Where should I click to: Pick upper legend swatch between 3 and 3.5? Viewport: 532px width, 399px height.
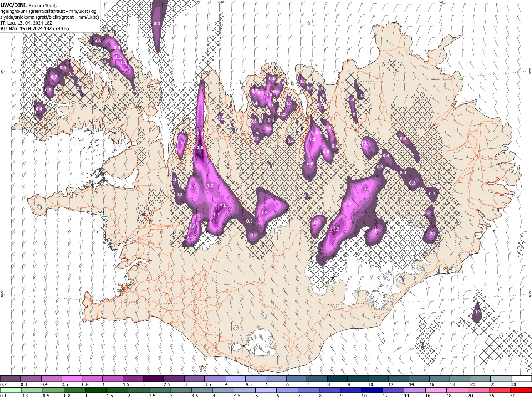point(194,379)
